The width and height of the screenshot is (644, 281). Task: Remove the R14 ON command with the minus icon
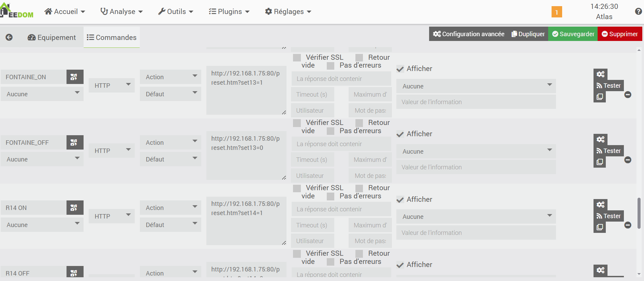point(628,225)
